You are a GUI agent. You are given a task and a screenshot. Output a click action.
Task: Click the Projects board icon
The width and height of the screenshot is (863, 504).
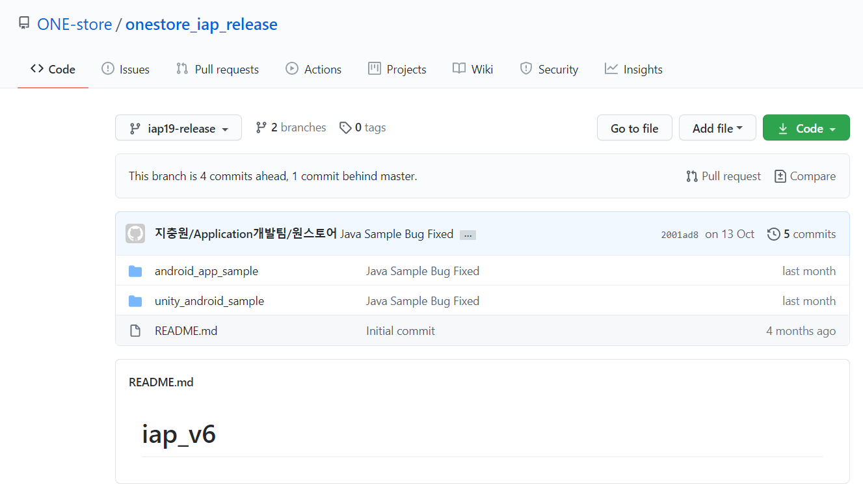375,68
